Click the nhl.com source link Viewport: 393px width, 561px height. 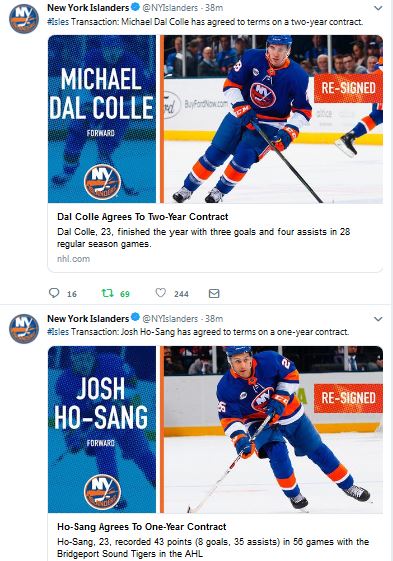(73, 259)
